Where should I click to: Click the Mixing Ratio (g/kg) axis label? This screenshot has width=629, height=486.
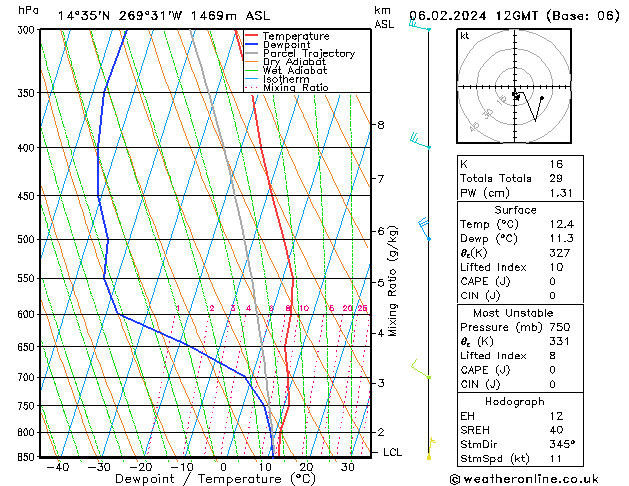click(392, 281)
